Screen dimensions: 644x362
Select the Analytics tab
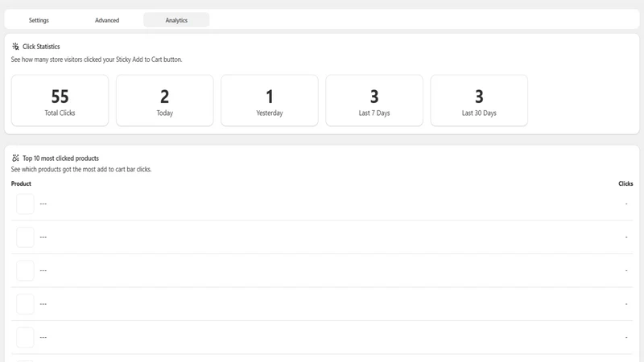176,20
